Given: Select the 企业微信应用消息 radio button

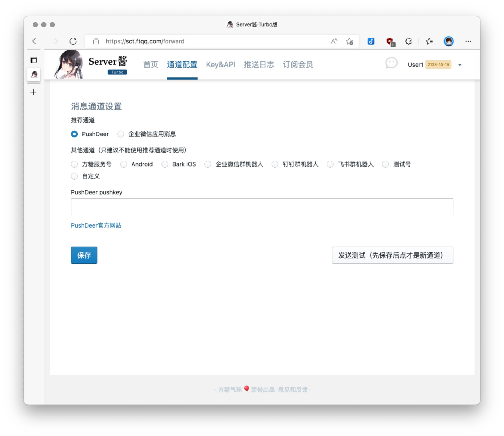Looking at the screenshot, I should click(121, 134).
